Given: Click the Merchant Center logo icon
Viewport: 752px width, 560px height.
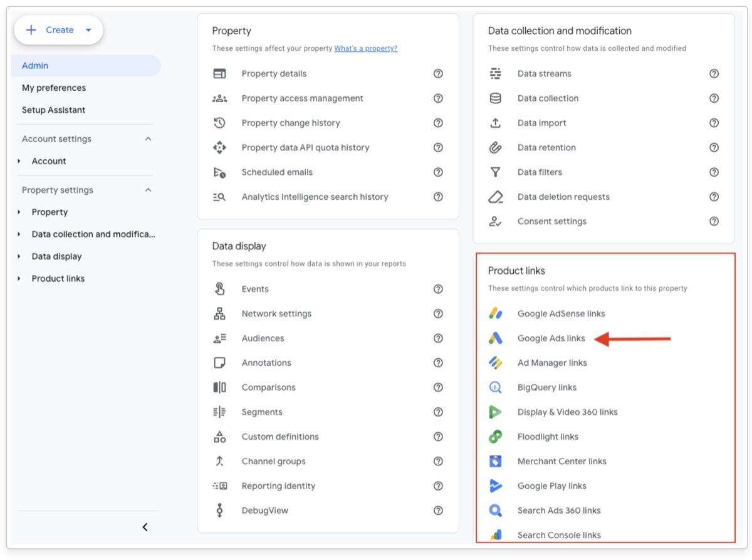Looking at the screenshot, I should pos(496,462).
